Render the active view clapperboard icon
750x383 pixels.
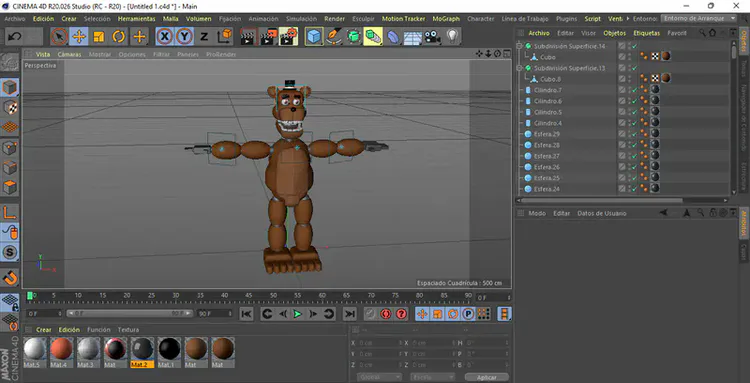(248, 36)
